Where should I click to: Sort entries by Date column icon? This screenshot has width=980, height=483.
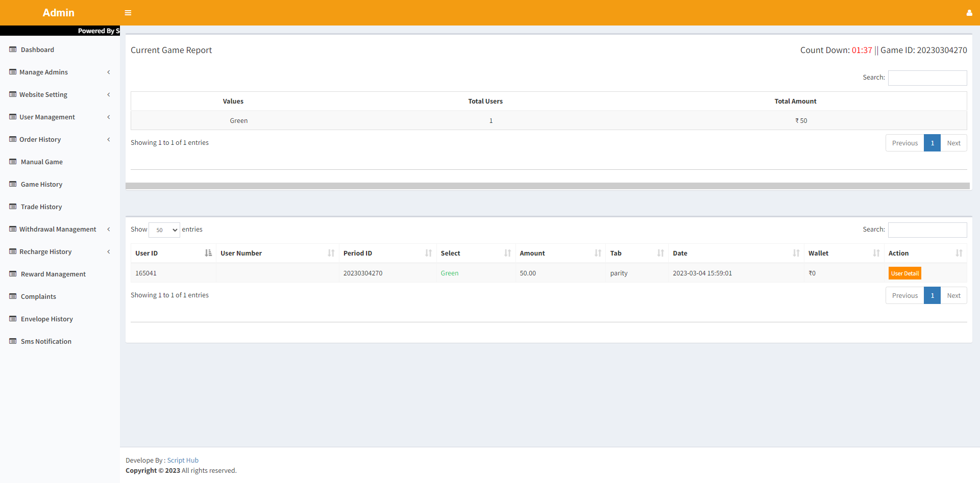click(796, 253)
